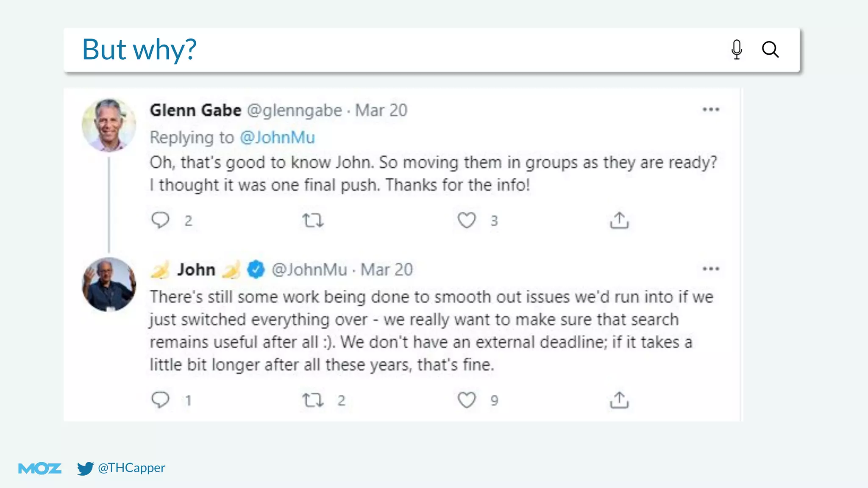
Task: Open Glenn Gabe's profile name
Action: [x=195, y=110]
